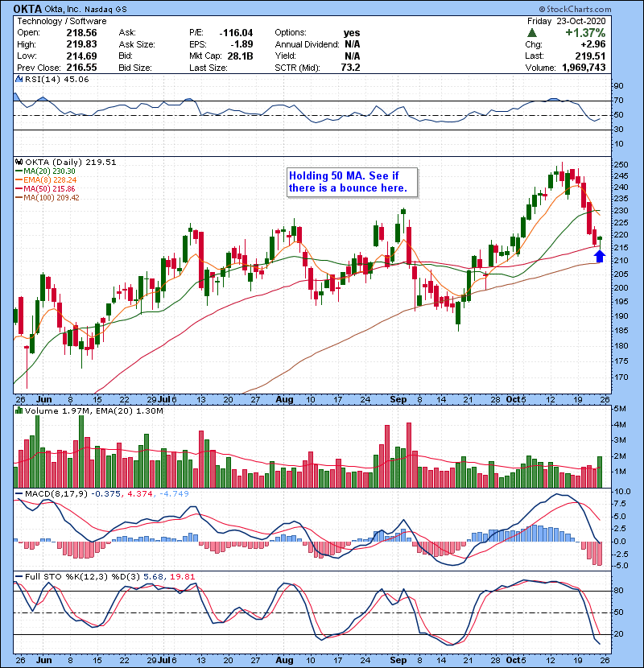This screenshot has height=668, width=644.
Task: Click the Volume legend bar icon
Action: (x=19, y=411)
